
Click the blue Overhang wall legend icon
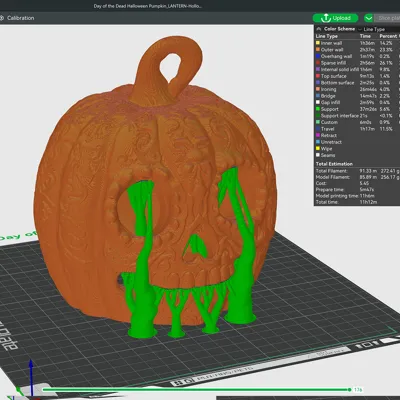(x=318, y=56)
